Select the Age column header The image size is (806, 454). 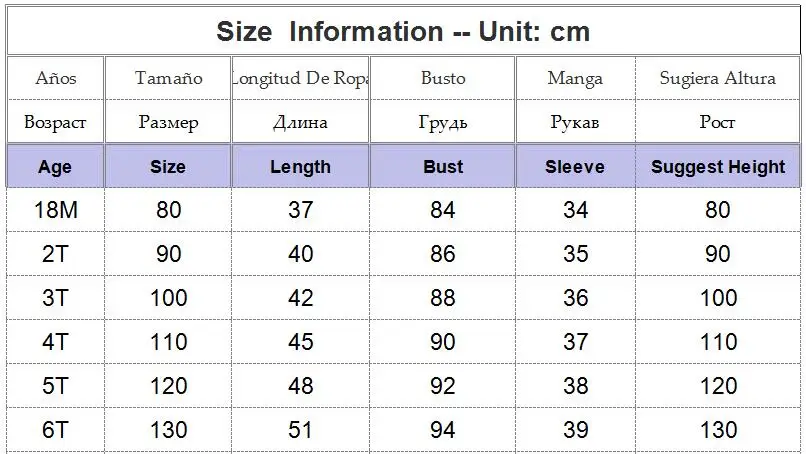click(x=55, y=167)
